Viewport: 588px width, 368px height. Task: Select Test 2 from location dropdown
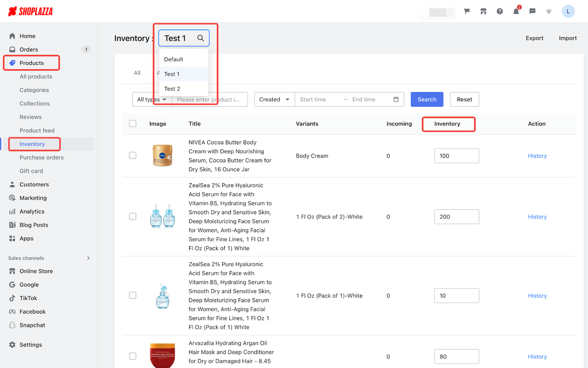[x=184, y=89]
